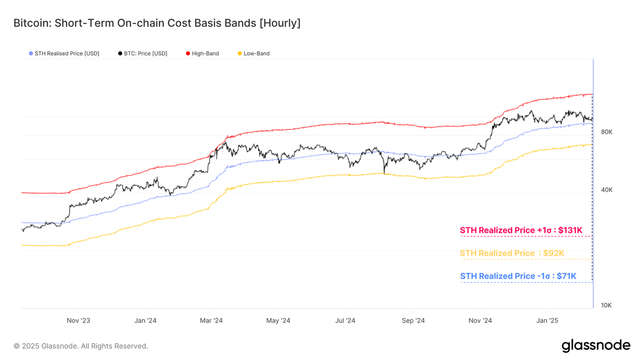Click the Jan '25 axis label

click(x=548, y=321)
